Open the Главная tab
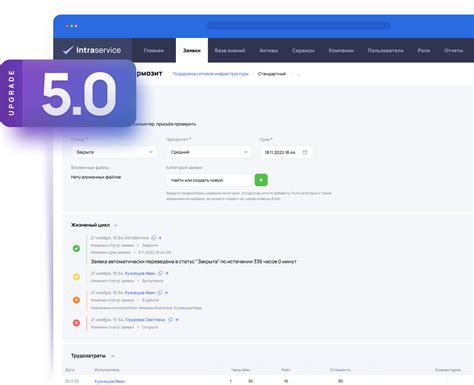Image resolution: width=474 pixels, height=385 pixels. pos(154,51)
